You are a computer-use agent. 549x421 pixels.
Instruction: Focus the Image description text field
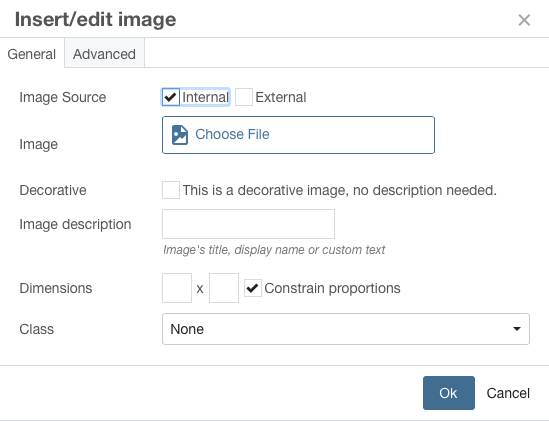(248, 224)
